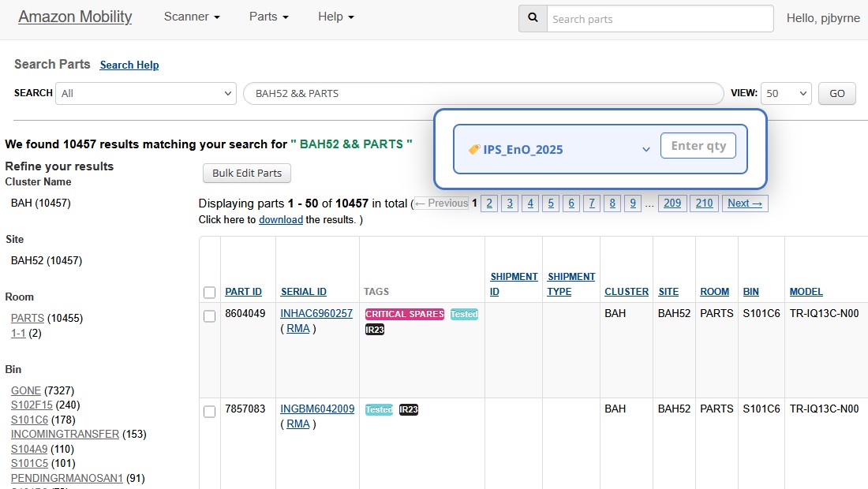The image size is (868, 489).
Task: Click the CRITICAL SPARES tag on part 8604049
Action: click(404, 314)
